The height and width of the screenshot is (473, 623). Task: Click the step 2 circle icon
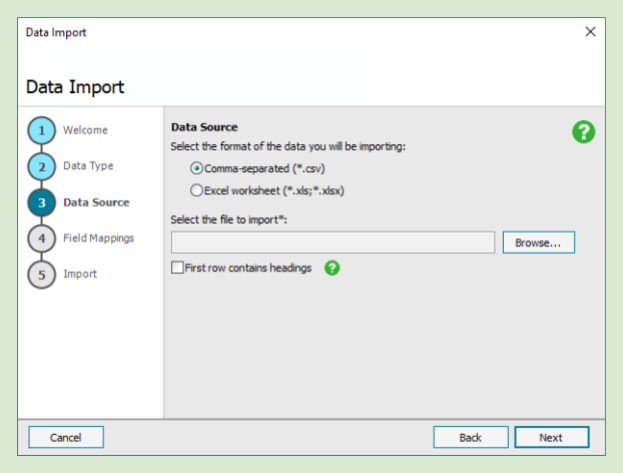point(42,167)
